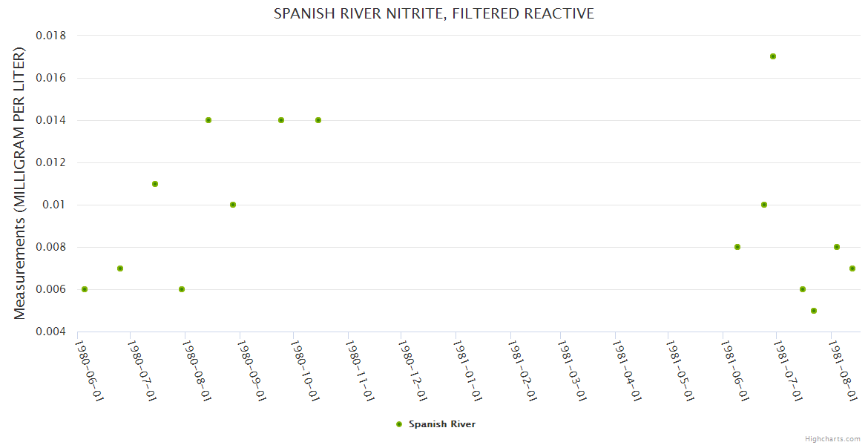Select the 0.006 data point in mid-July 1981
Screen dimensions: 868x445
(803, 289)
